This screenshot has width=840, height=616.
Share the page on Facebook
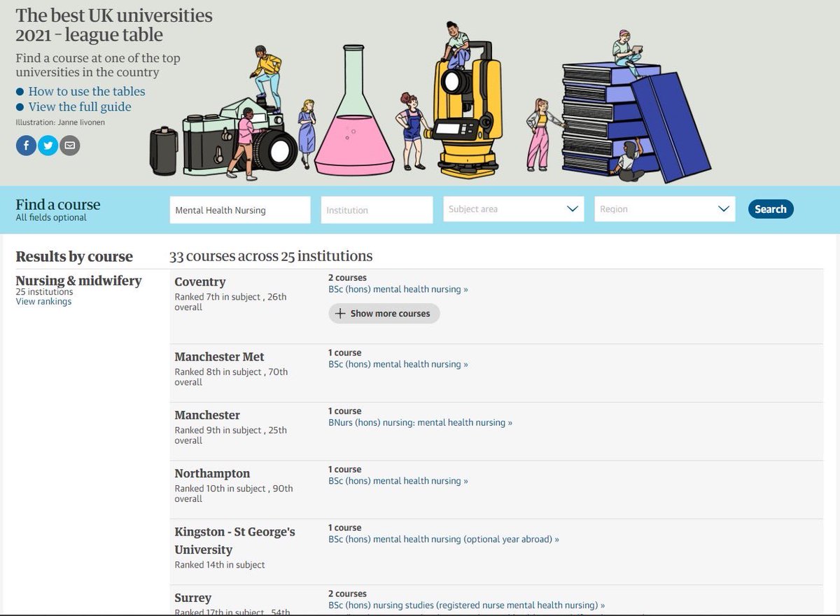(26, 146)
